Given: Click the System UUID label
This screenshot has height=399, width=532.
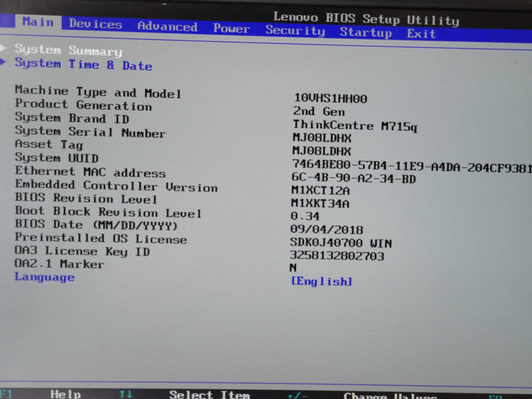Looking at the screenshot, I should pyautogui.click(x=57, y=158).
